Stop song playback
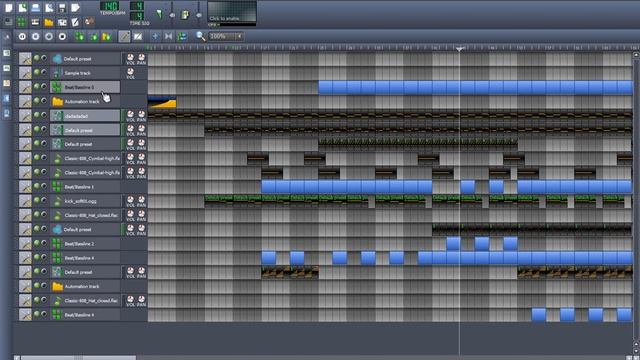The image size is (640, 360). tap(62, 36)
